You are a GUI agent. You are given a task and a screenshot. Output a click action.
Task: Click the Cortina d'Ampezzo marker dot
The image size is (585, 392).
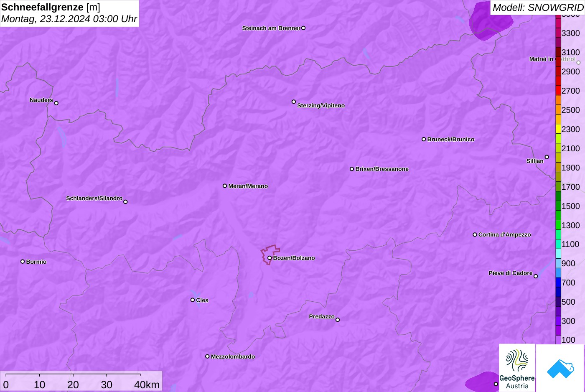(x=475, y=234)
